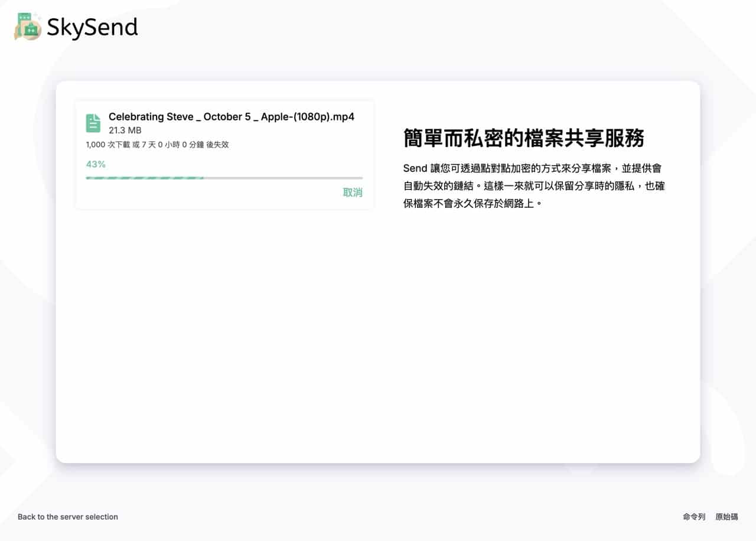
Task: Click the SkySend wordmark text
Action: pyautogui.click(x=92, y=27)
